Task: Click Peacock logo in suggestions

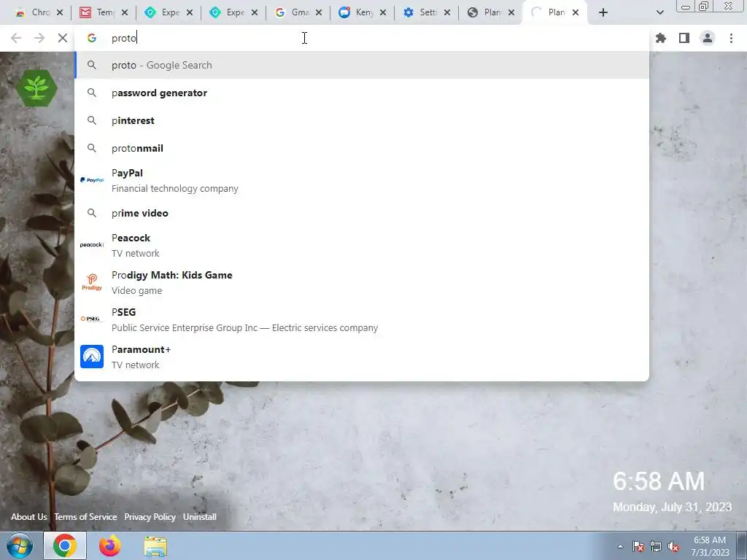Action: [x=92, y=245]
